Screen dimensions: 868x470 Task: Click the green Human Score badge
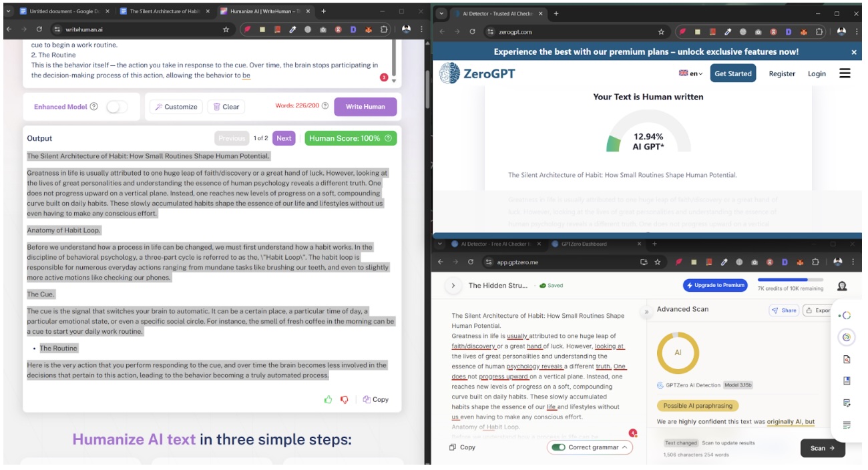pos(351,138)
